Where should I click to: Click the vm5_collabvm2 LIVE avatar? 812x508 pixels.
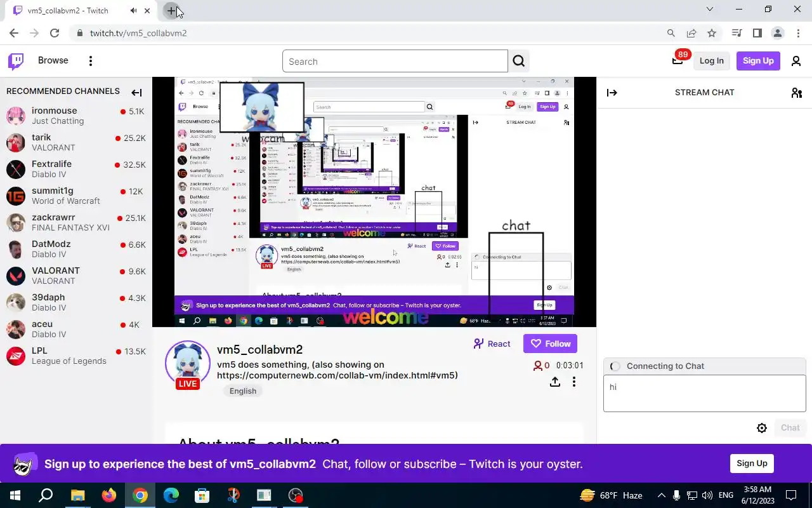[x=188, y=364]
